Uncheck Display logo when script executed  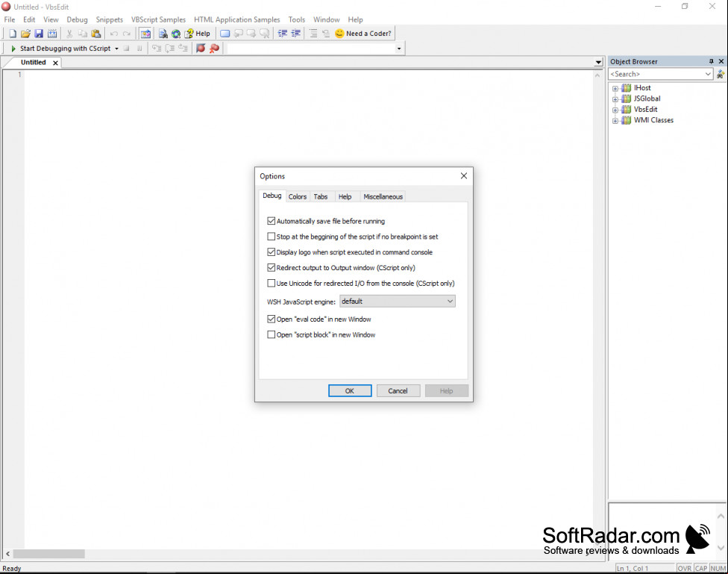coord(272,252)
